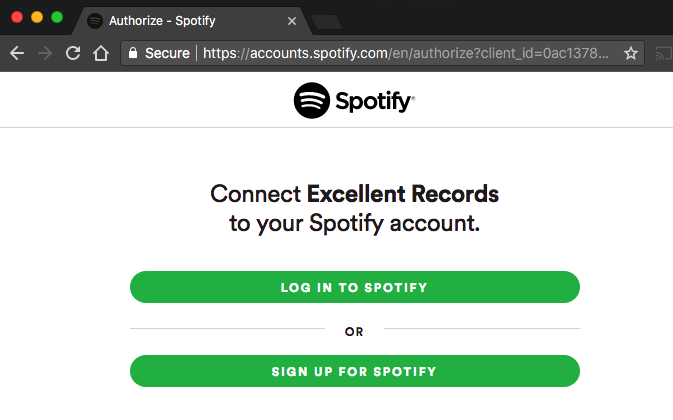Open the browser home page icon
Image resolution: width=673 pixels, height=420 pixels.
pyautogui.click(x=101, y=54)
